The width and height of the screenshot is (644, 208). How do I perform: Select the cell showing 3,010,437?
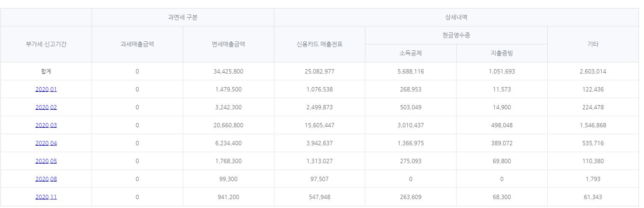tap(410, 125)
